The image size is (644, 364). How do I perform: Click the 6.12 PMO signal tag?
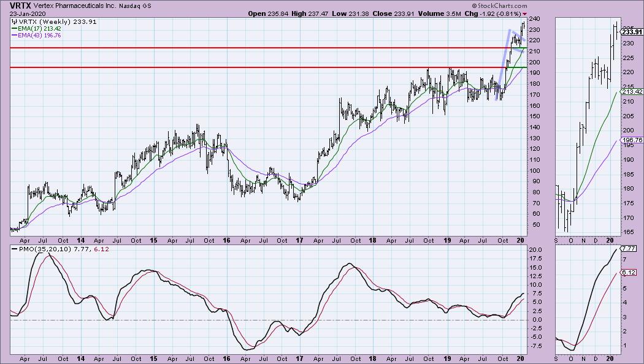pyautogui.click(x=629, y=273)
